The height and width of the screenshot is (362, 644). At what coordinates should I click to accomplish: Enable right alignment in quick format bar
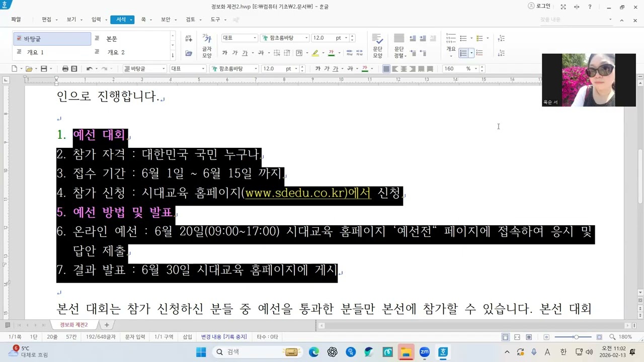coord(412,68)
